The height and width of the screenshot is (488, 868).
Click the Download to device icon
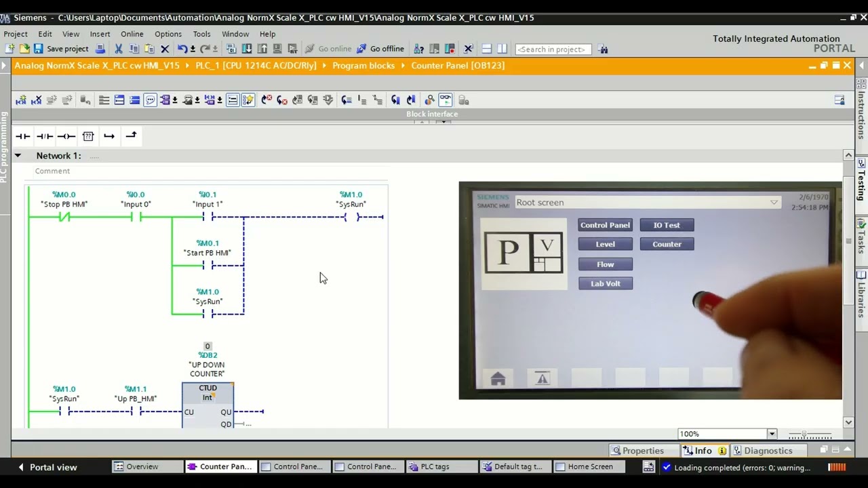click(247, 49)
